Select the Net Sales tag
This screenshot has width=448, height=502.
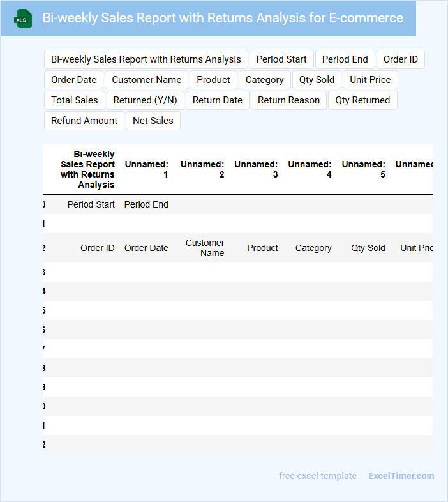coord(153,121)
